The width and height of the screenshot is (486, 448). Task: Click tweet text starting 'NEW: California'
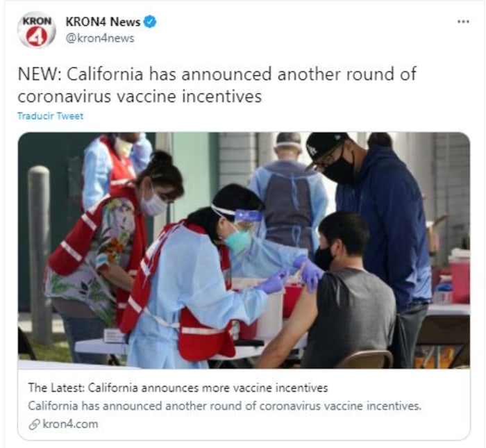tap(217, 74)
